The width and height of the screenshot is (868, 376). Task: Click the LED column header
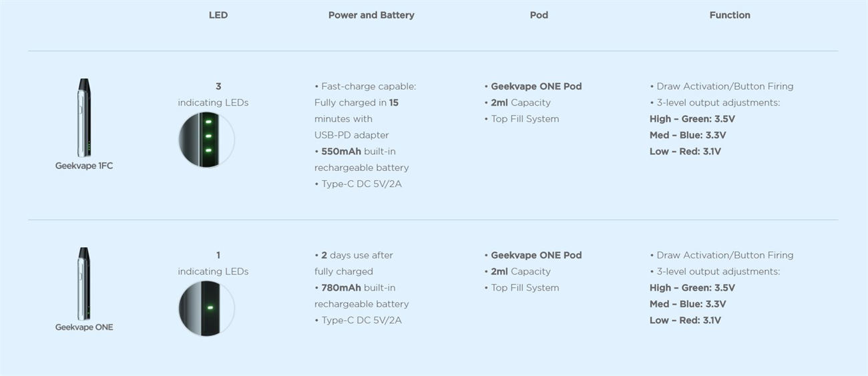pos(218,15)
